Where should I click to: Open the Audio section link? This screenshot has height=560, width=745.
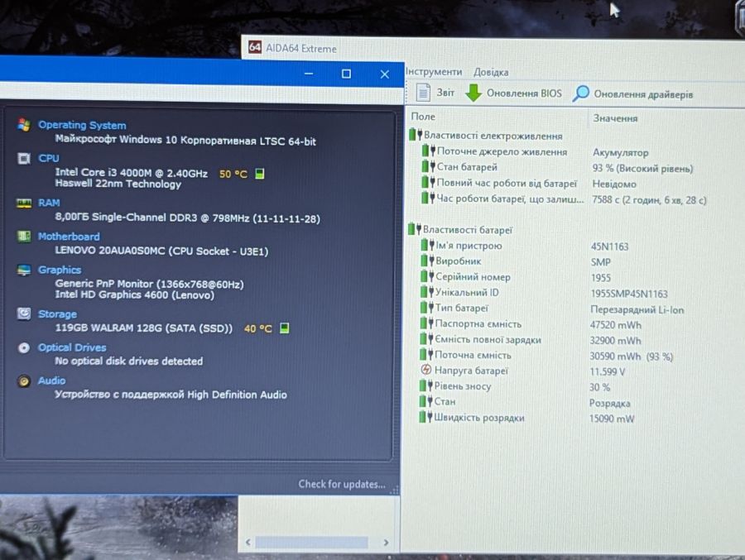[x=52, y=381]
